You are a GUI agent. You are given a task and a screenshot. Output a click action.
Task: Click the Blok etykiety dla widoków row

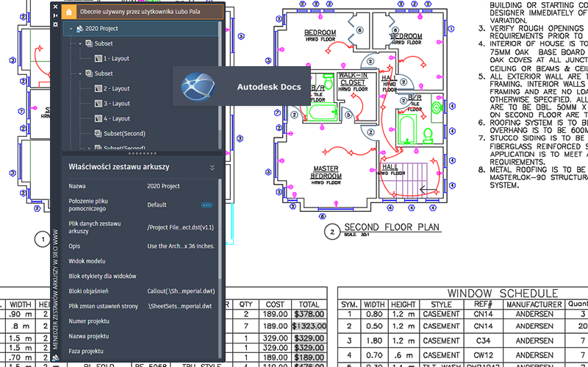pyautogui.click(x=142, y=277)
